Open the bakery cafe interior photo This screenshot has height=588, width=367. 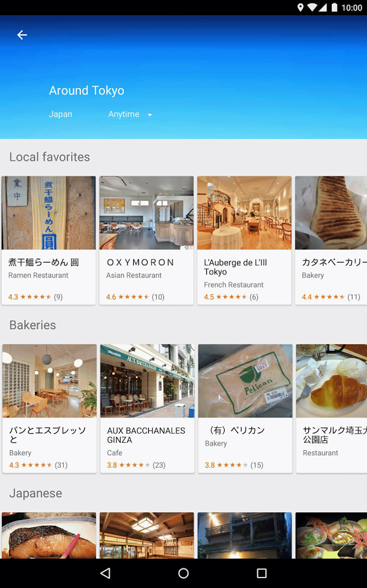50,381
